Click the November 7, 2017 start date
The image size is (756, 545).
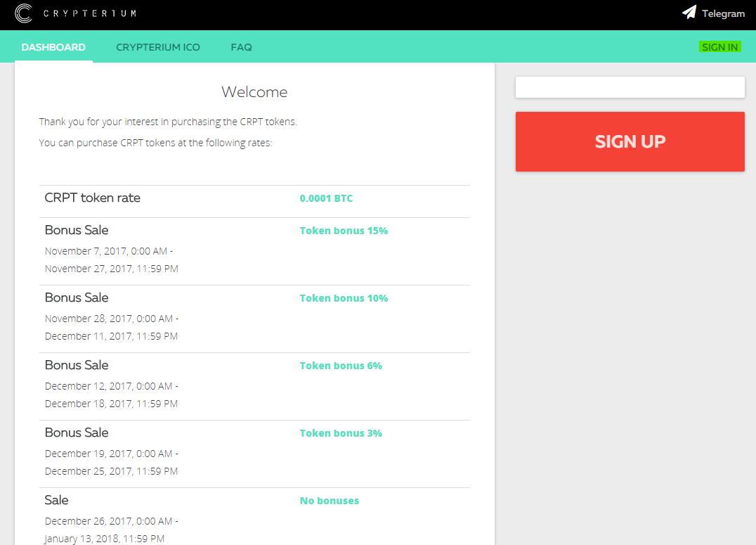coord(109,252)
